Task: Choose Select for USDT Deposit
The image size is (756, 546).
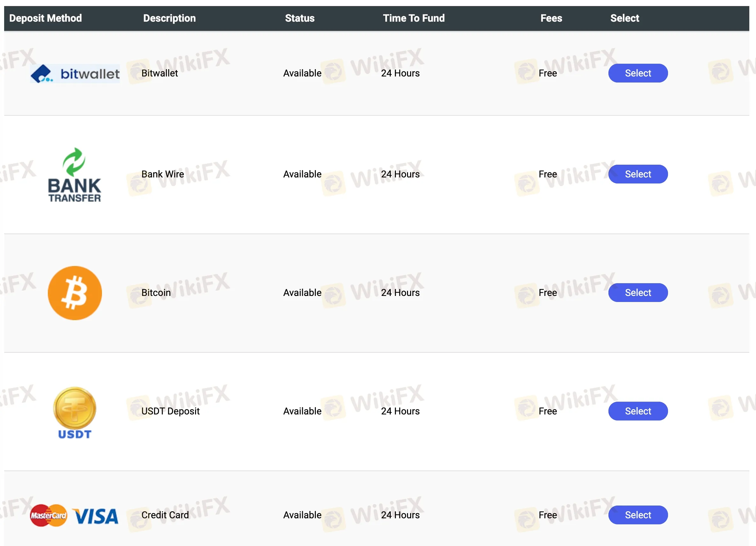Action: click(638, 411)
